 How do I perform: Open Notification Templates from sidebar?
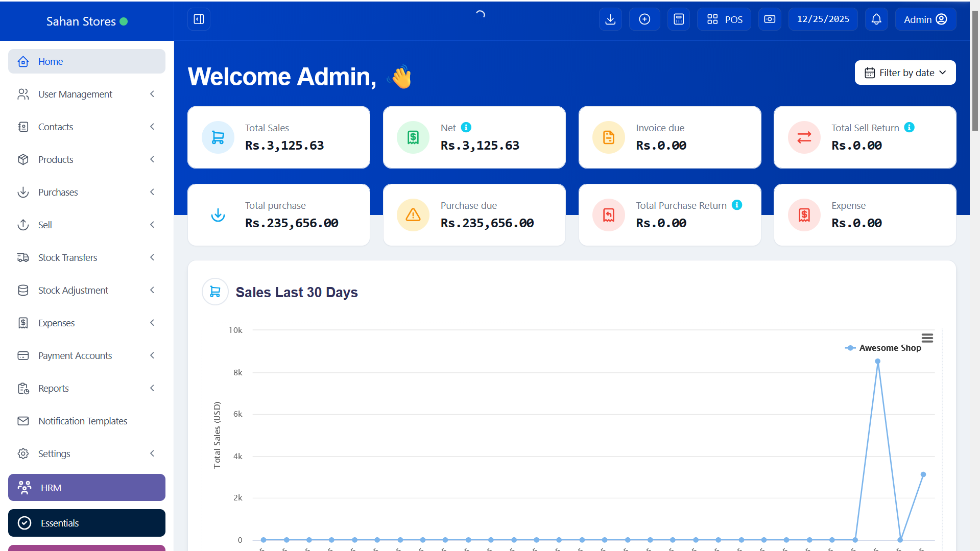(83, 421)
